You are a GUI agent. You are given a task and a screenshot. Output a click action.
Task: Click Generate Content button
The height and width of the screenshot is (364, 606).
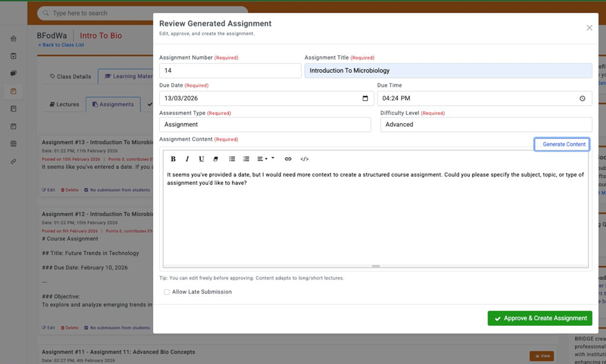coord(562,144)
